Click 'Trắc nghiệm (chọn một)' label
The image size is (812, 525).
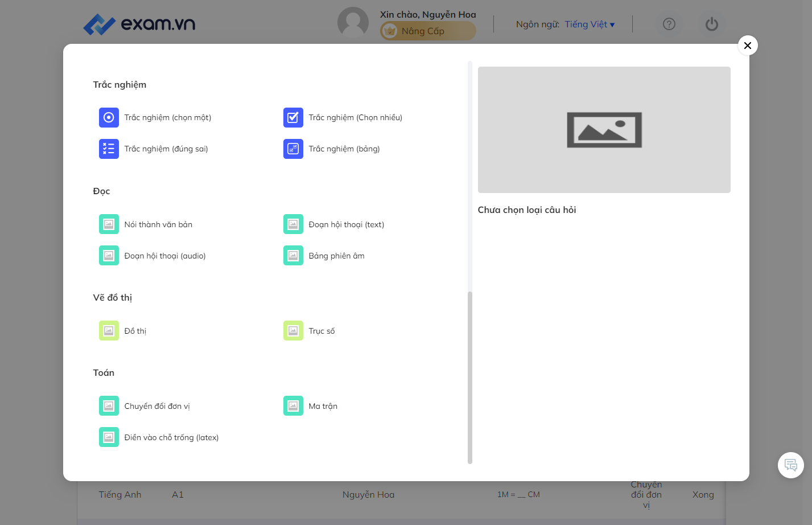tap(168, 117)
